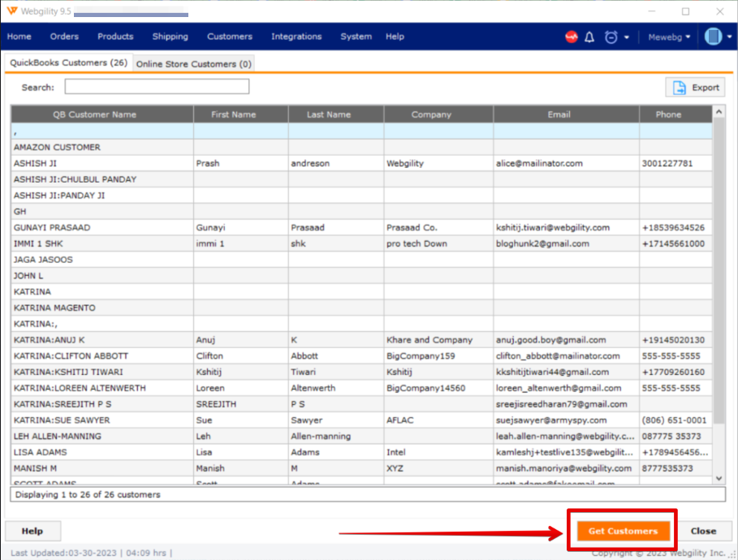The width and height of the screenshot is (738, 560).
Task: Select the LISA ADAMS customer name
Action: [x=41, y=452]
